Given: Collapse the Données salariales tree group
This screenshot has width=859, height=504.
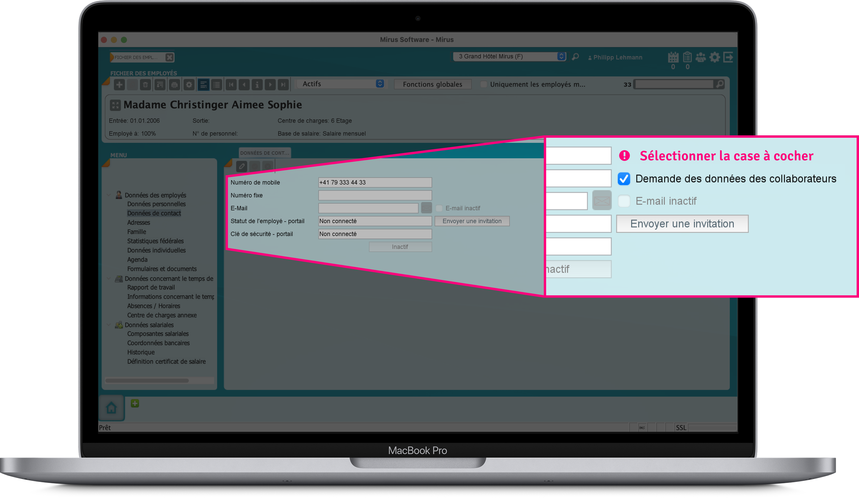Looking at the screenshot, I should point(109,325).
